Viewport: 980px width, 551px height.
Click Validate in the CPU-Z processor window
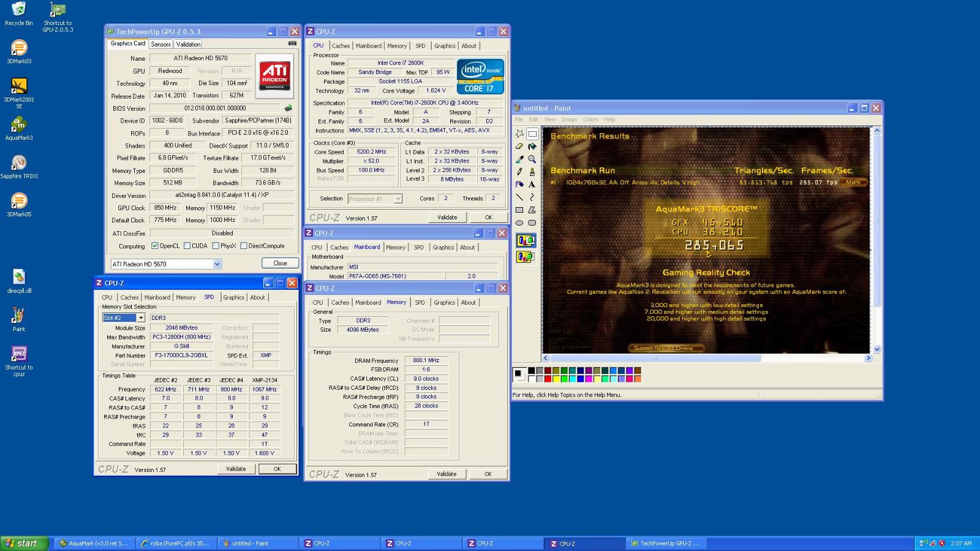pyautogui.click(x=447, y=217)
